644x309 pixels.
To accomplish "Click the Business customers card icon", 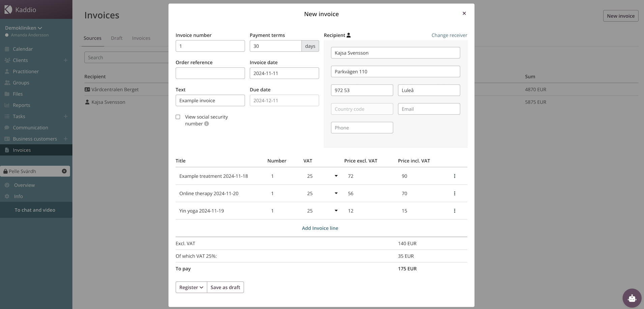I will pyautogui.click(x=7, y=139).
